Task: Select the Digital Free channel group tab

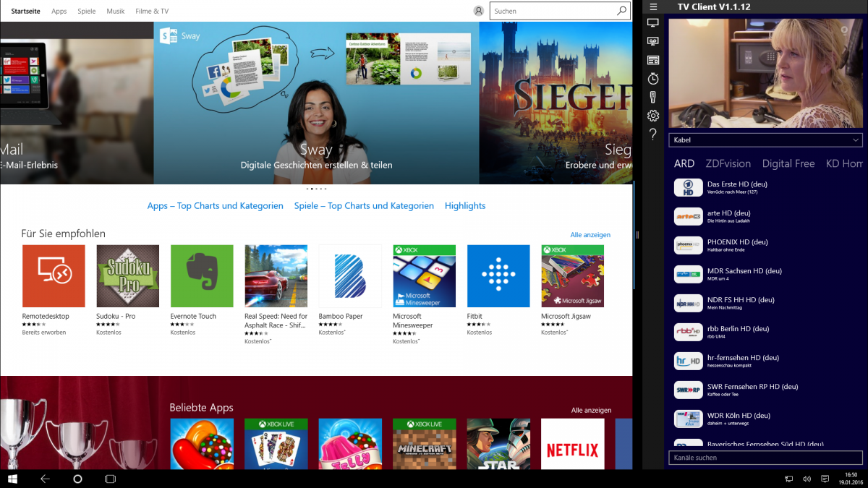Action: pos(788,163)
